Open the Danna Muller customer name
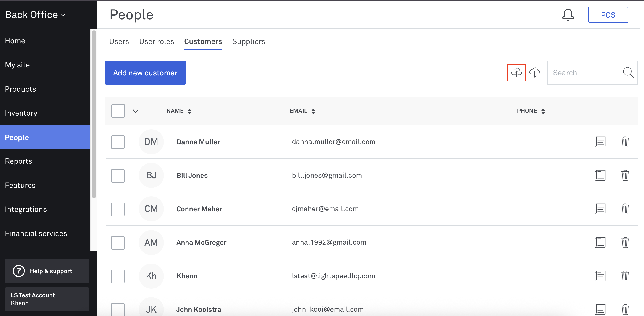 pos(198,142)
